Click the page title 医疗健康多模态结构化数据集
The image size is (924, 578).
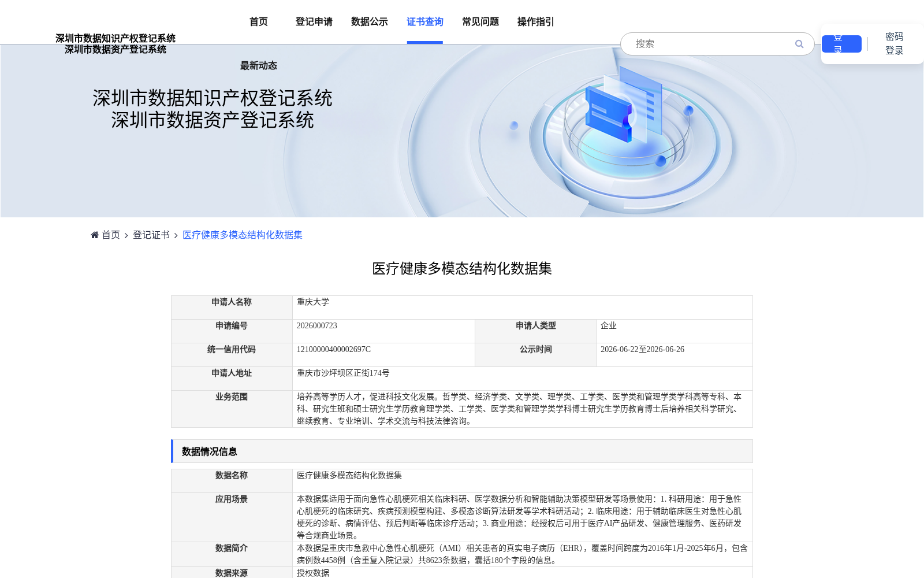click(462, 268)
